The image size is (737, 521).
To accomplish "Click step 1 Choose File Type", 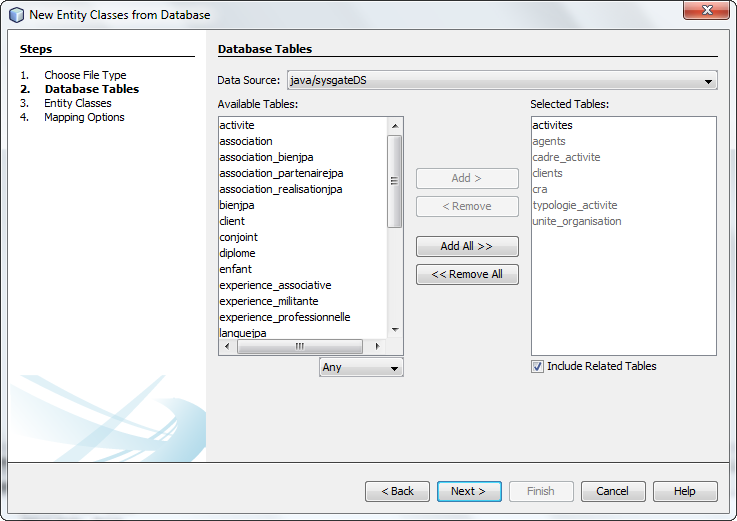I will pyautogui.click(x=85, y=75).
